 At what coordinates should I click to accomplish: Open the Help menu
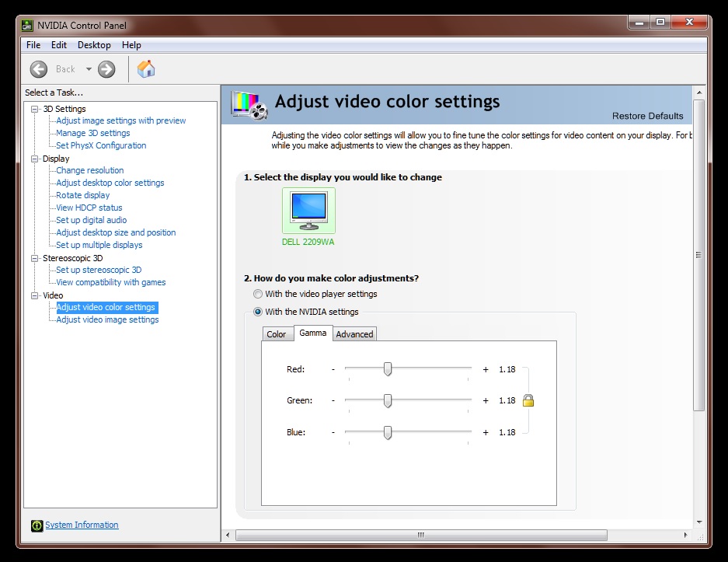[131, 45]
